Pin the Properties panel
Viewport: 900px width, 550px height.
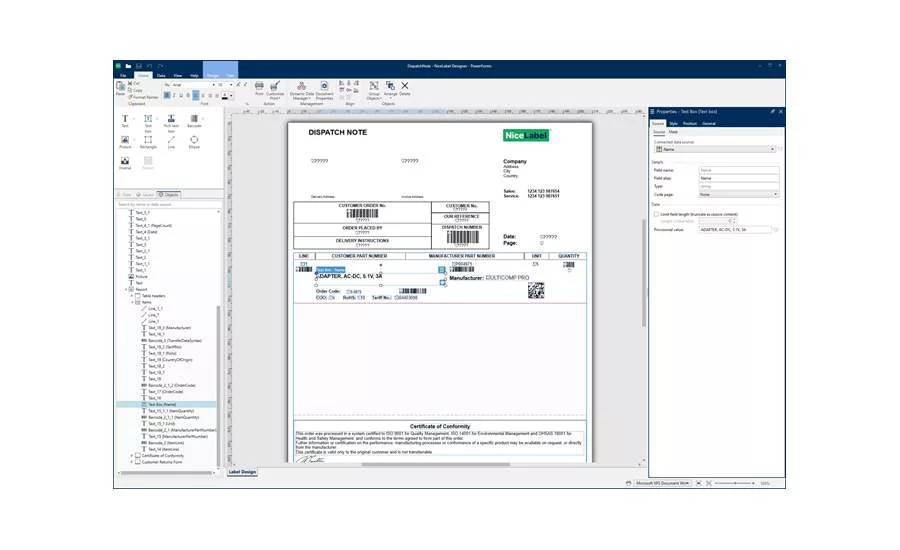coord(772,111)
